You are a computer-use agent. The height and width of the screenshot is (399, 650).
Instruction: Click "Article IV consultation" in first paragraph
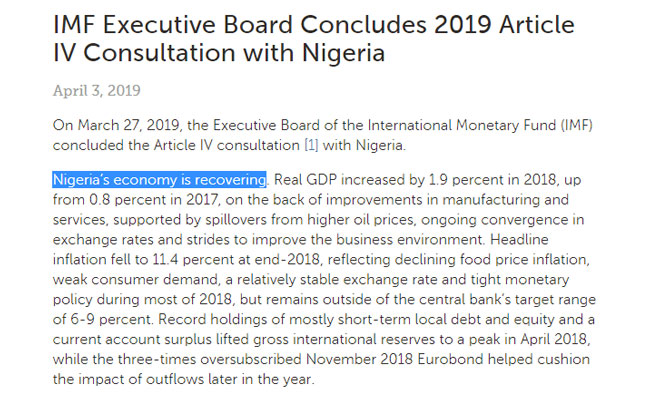227,145
